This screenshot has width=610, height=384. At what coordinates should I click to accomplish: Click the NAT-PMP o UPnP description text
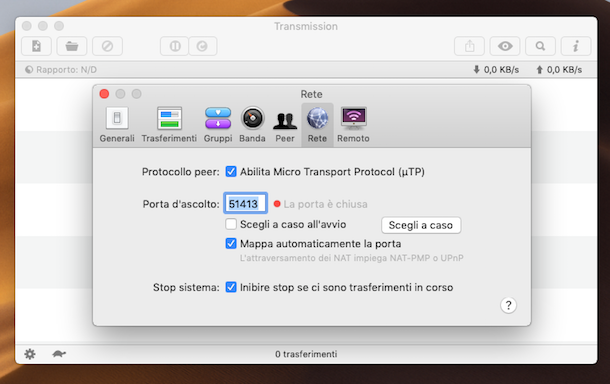[352, 258]
